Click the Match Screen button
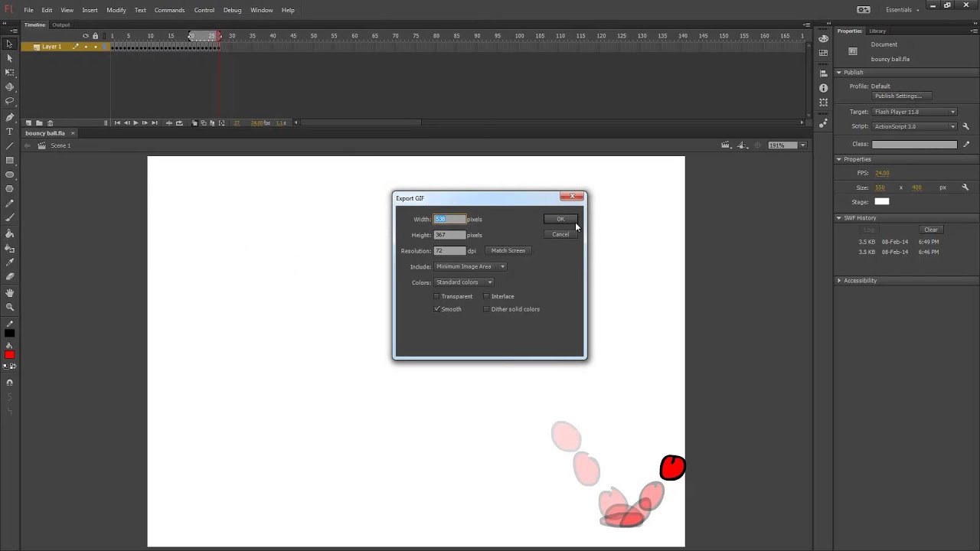 [x=508, y=250]
